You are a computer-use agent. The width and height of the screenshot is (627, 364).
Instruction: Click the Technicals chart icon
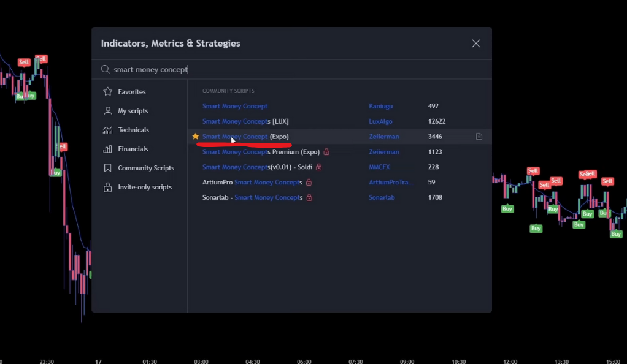[x=107, y=130]
